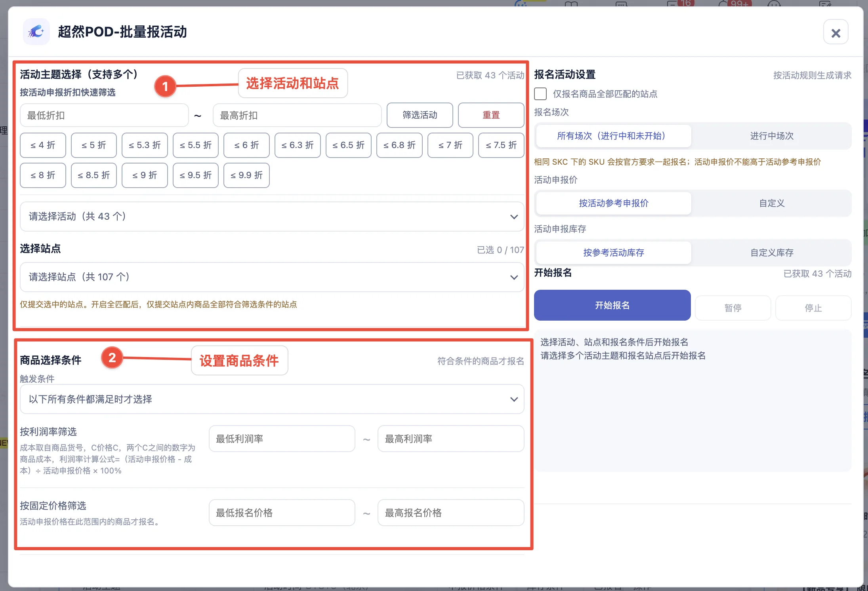Filter by ≤ 5 折 discount
Viewport: 868px width, 591px height.
[94, 145]
